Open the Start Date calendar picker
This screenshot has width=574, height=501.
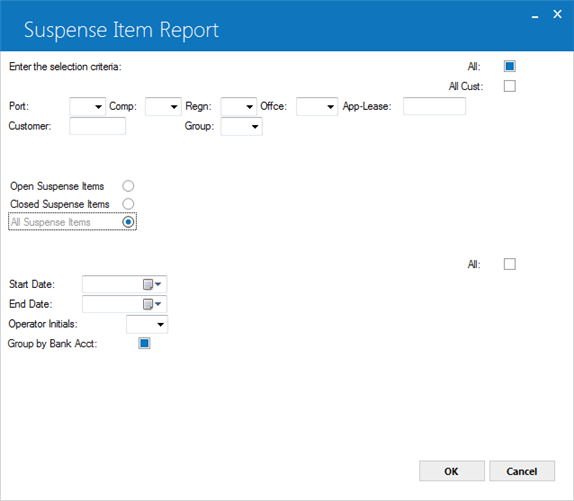152,284
